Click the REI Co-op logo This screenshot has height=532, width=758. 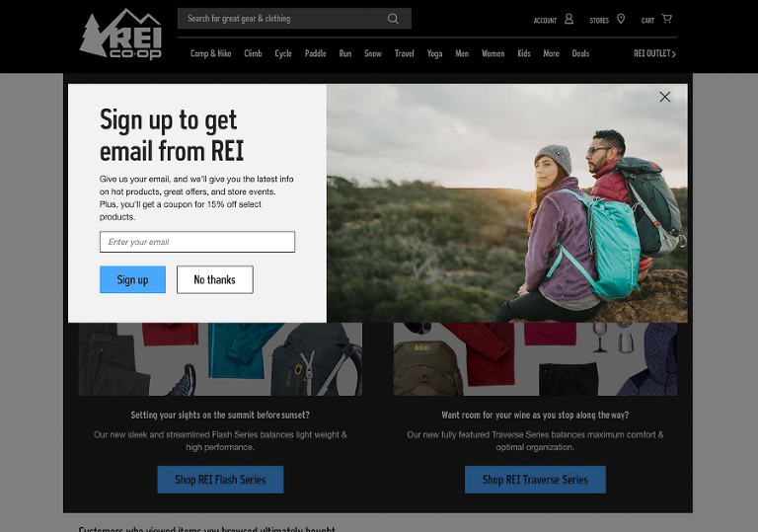[x=120, y=34]
